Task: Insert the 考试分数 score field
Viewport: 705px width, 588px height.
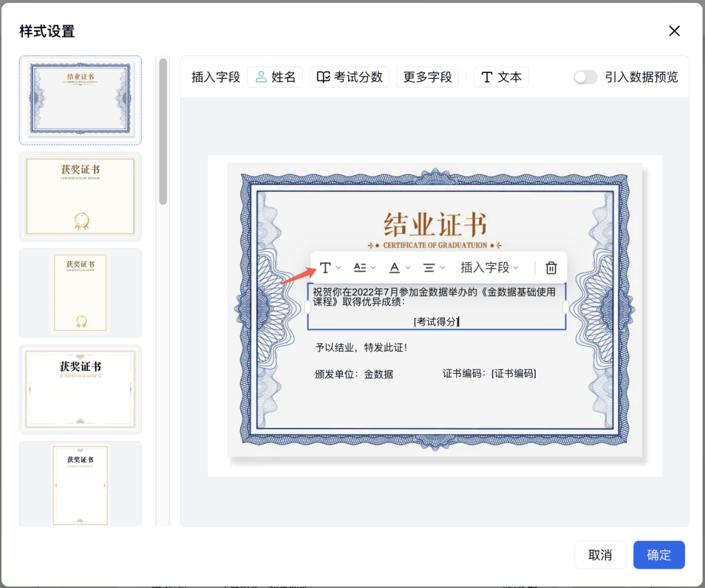Action: (x=349, y=77)
